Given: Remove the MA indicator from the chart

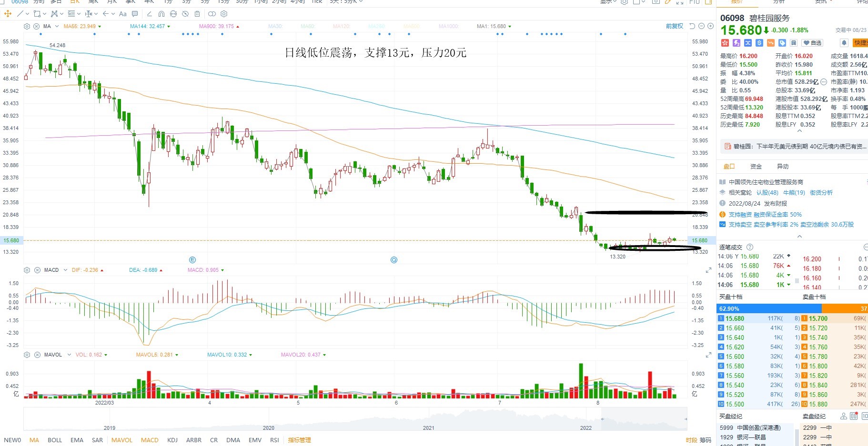Looking at the screenshot, I should click(36, 26).
